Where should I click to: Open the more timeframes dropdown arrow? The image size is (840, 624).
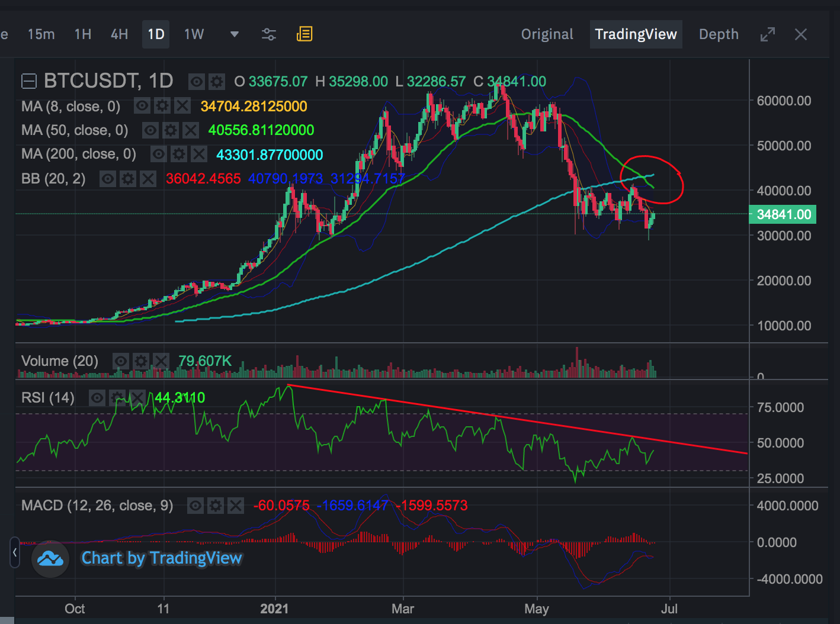(235, 34)
